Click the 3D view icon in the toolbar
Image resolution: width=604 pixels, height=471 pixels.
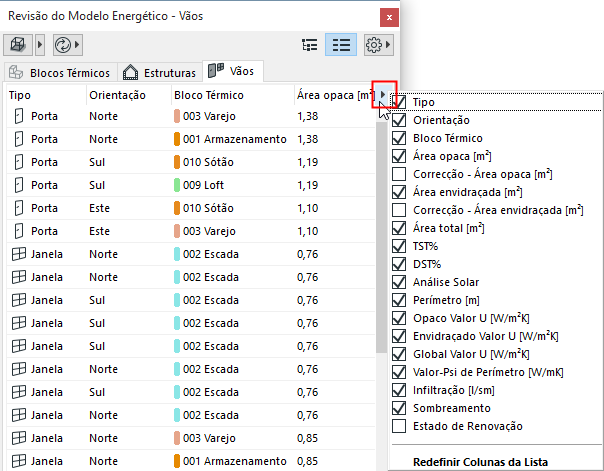coord(18,45)
